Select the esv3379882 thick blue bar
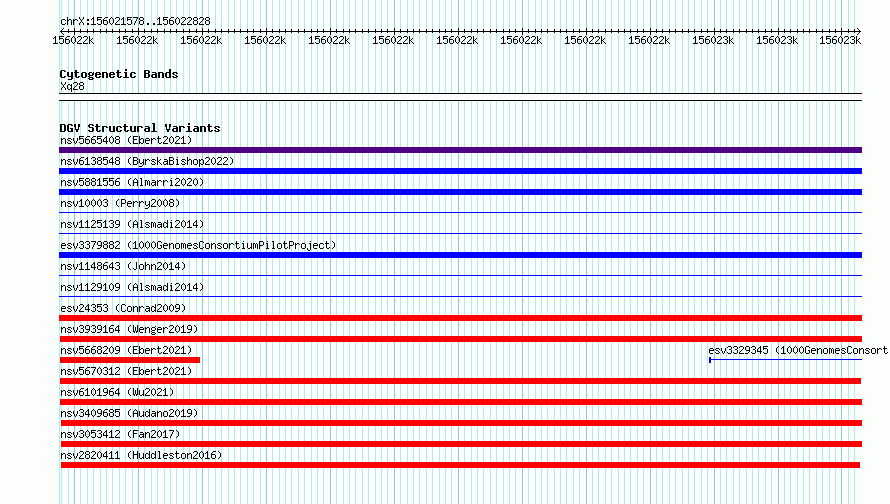Screen dimensions: 890x504 coord(460,255)
